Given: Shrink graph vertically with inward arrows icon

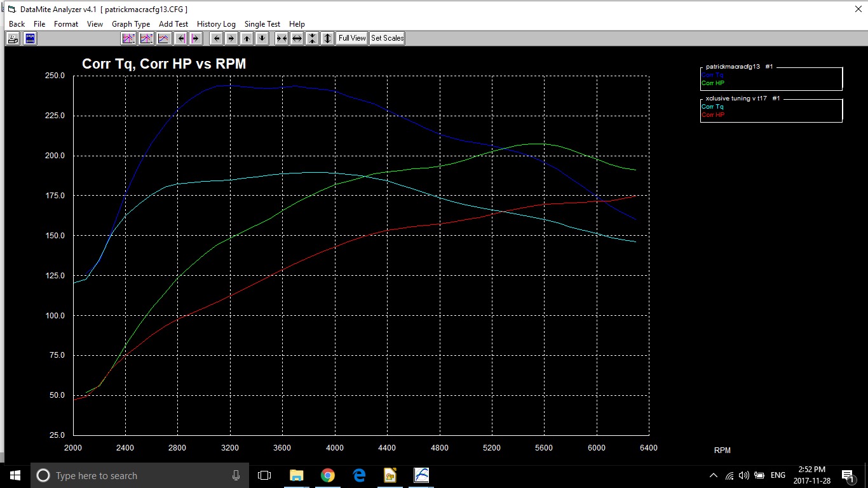Looking at the screenshot, I should (312, 38).
